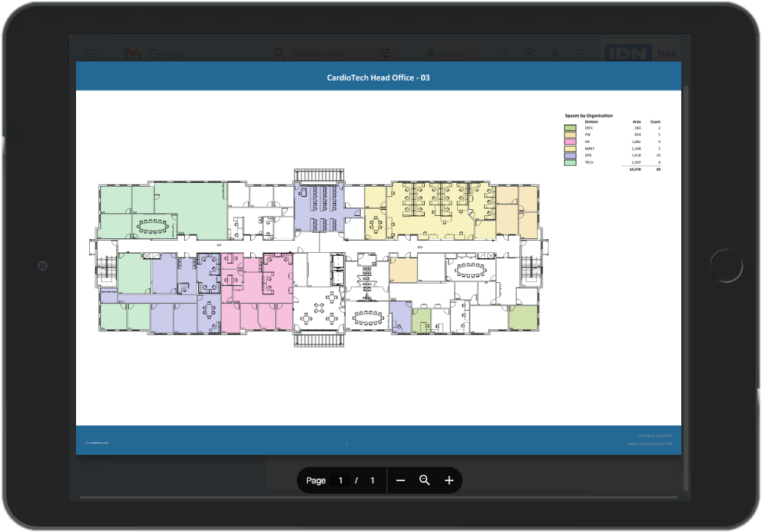Open Gmail search filter options icon
762x532 pixels.
tap(385, 53)
